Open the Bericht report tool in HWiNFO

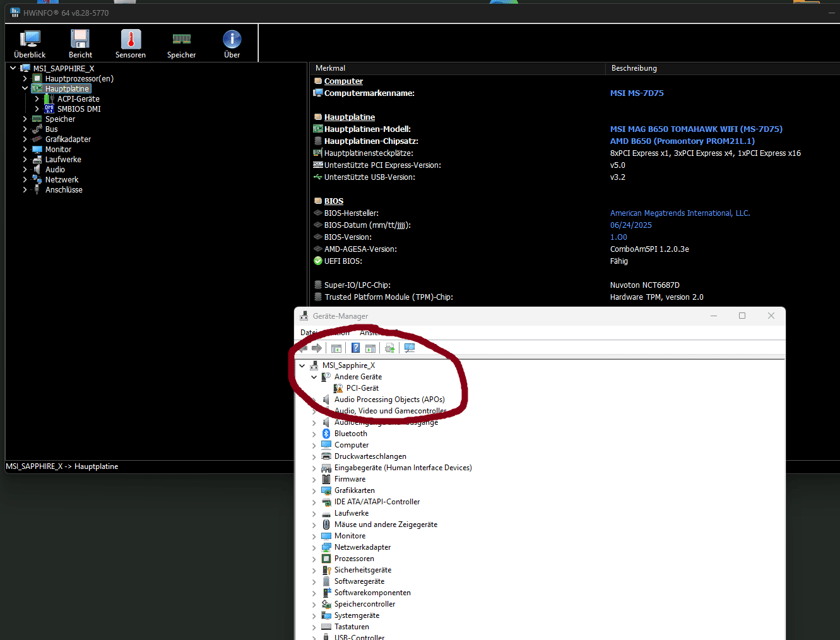[80, 44]
